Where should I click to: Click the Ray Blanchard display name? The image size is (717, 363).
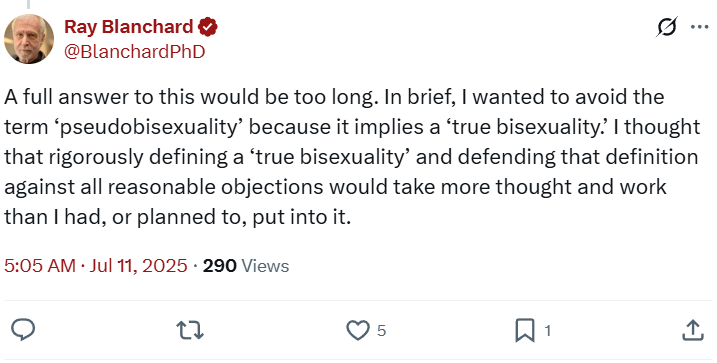pyautogui.click(x=128, y=27)
